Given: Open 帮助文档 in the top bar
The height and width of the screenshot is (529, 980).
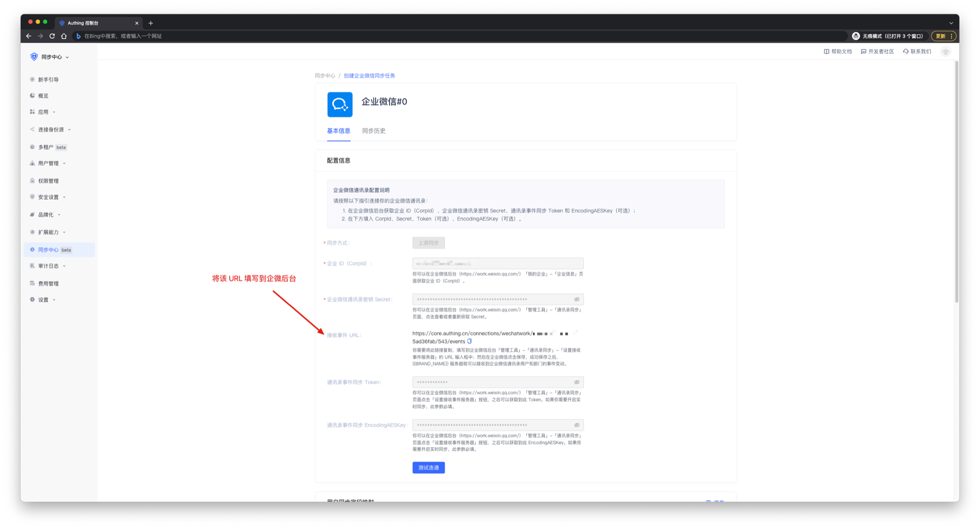Looking at the screenshot, I should click(838, 52).
